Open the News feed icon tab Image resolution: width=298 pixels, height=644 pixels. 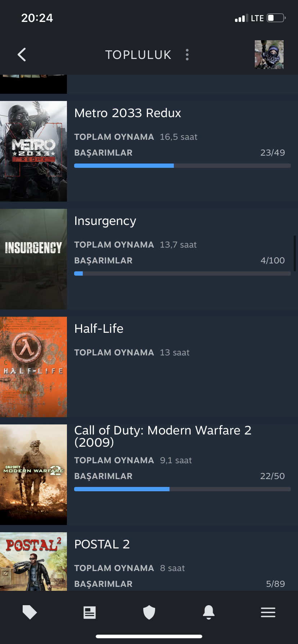coord(90,612)
